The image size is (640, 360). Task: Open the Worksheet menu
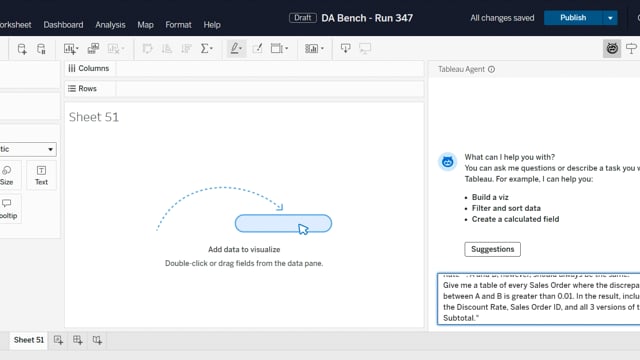pos(16,25)
